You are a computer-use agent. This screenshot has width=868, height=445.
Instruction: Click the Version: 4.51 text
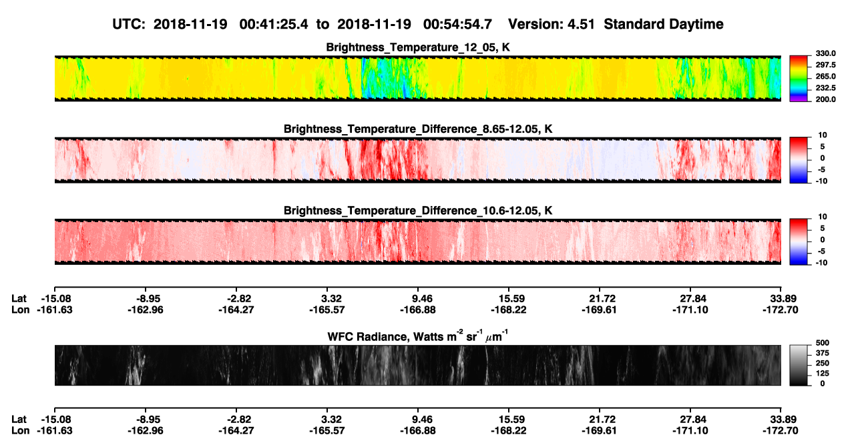[552, 24]
